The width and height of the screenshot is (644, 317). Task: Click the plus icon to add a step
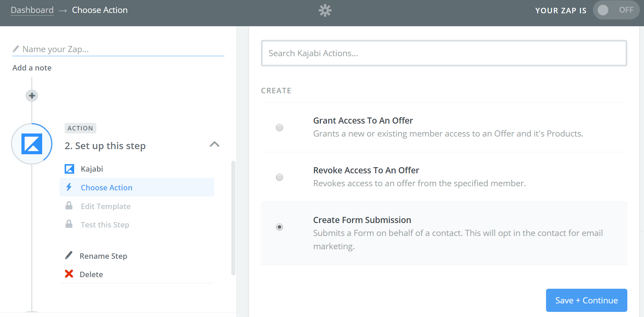coord(32,96)
